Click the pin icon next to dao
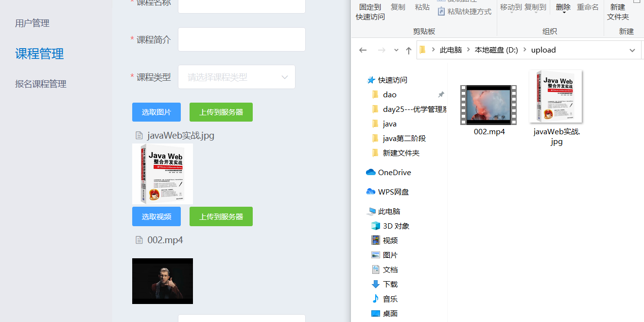 tap(441, 94)
